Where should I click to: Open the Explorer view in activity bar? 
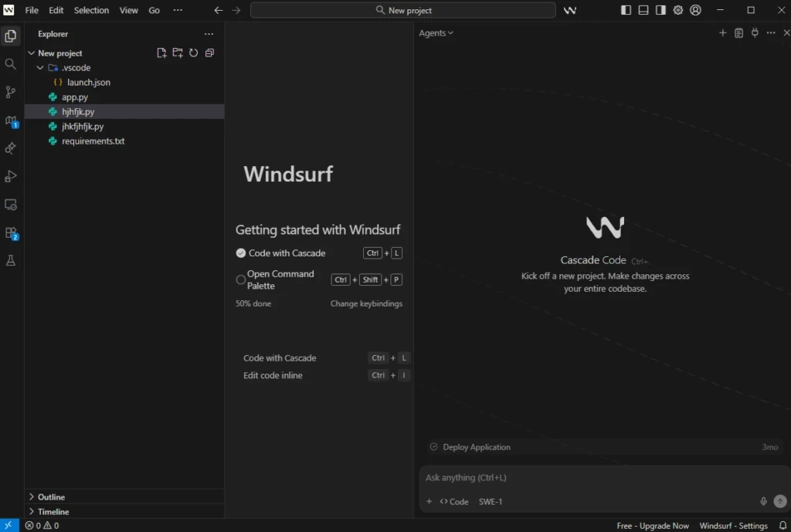[x=11, y=36]
